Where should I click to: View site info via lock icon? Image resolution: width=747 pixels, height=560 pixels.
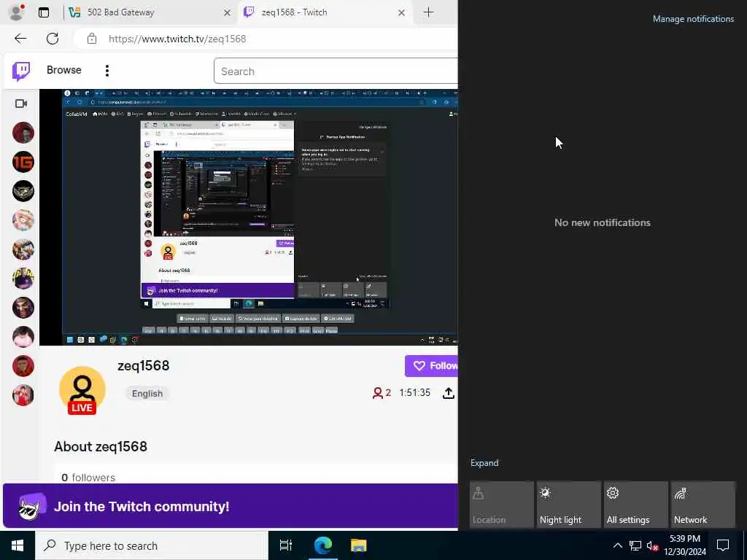point(92,39)
